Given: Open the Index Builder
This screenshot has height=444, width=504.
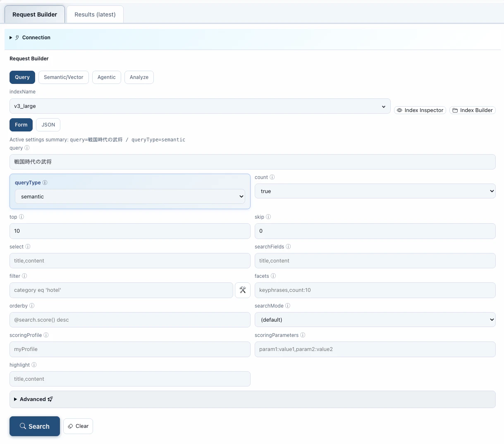Looking at the screenshot, I should tap(473, 110).
